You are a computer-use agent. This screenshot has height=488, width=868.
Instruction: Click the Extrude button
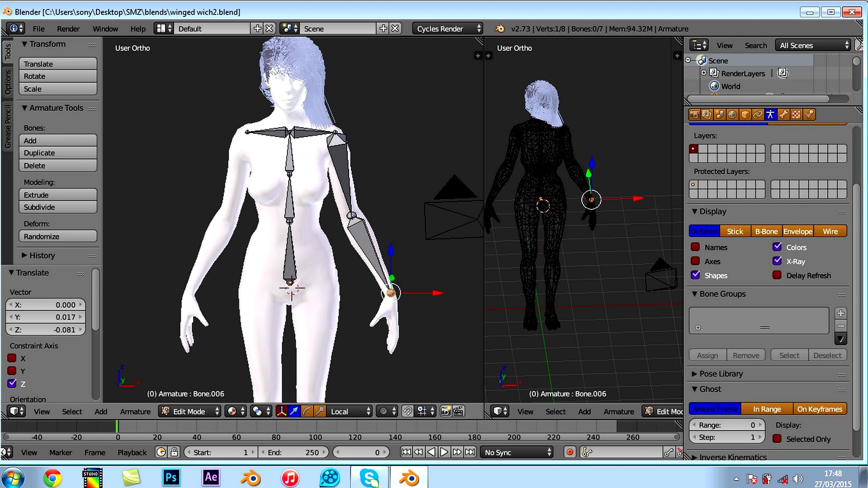point(58,195)
